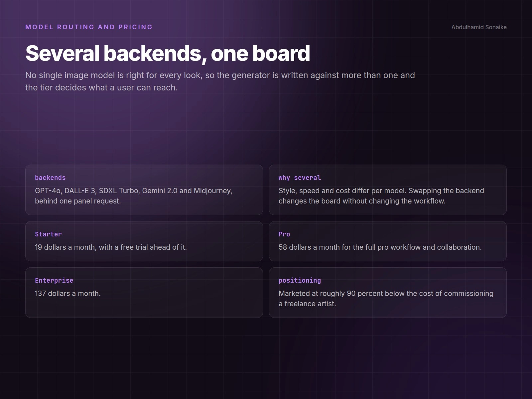Click the Abdulhamid Sonaike author name
Image resolution: width=532 pixels, height=399 pixels.
[x=479, y=27]
